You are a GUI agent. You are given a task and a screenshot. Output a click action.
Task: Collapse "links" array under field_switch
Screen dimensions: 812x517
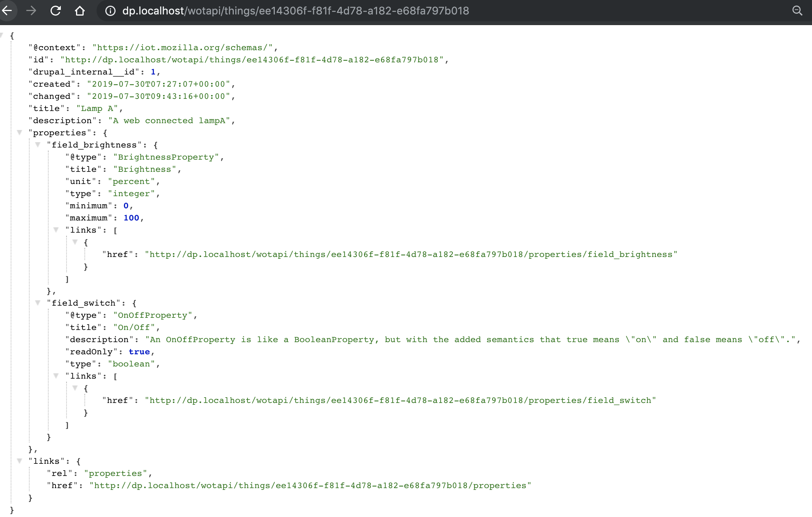(x=56, y=376)
